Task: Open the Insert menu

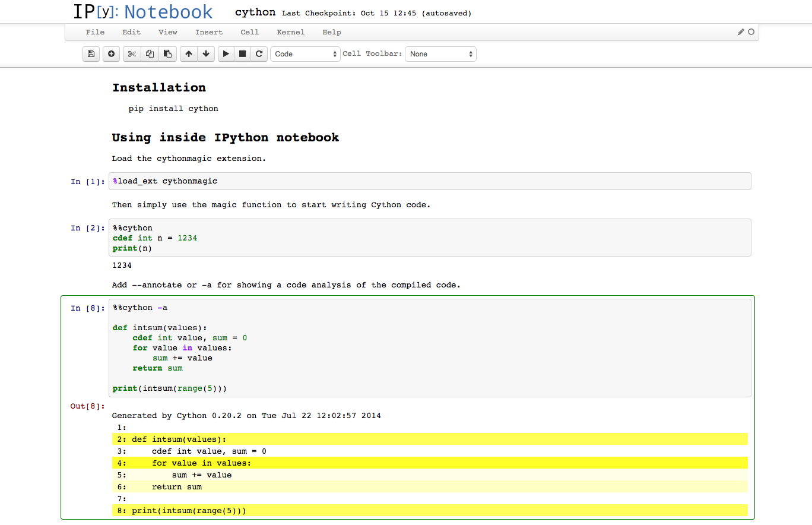Action: tap(209, 32)
